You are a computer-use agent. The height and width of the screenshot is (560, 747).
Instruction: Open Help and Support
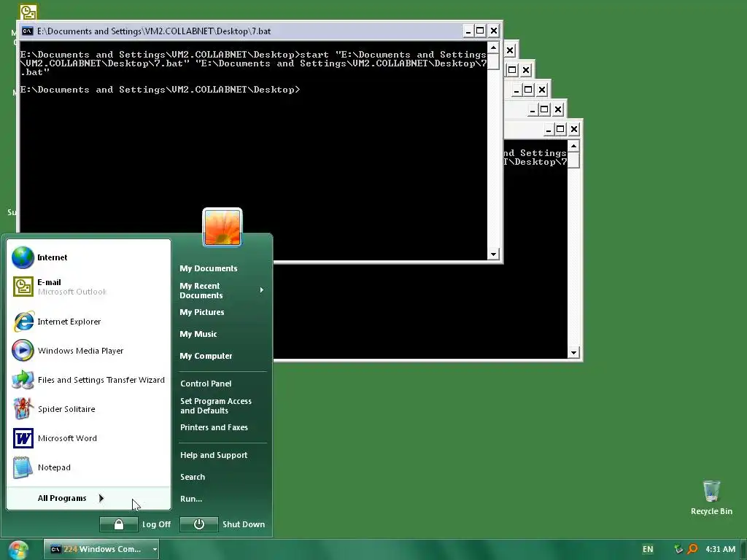(x=214, y=455)
